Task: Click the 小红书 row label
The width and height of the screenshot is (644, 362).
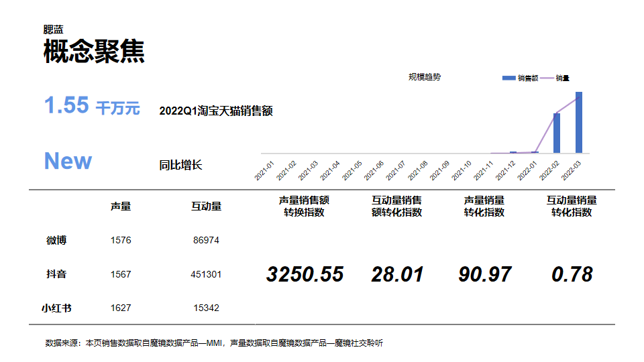Action: (x=56, y=308)
